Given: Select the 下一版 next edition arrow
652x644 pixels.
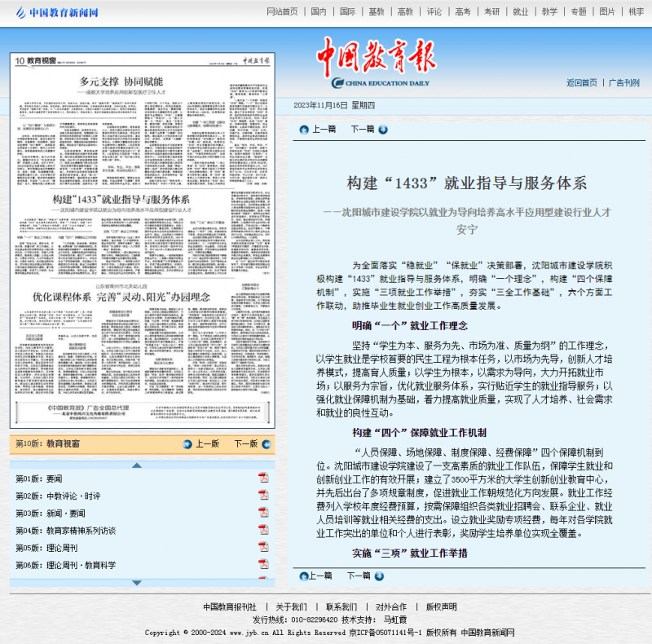Looking at the screenshot, I should click(x=267, y=443).
